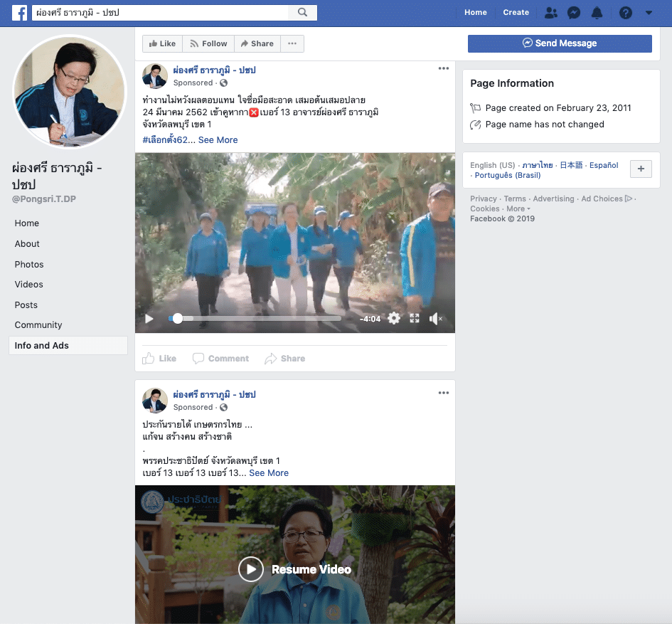Image resolution: width=672 pixels, height=624 pixels.
Task: Expand page actions ellipsis next to Share
Action: (x=292, y=43)
